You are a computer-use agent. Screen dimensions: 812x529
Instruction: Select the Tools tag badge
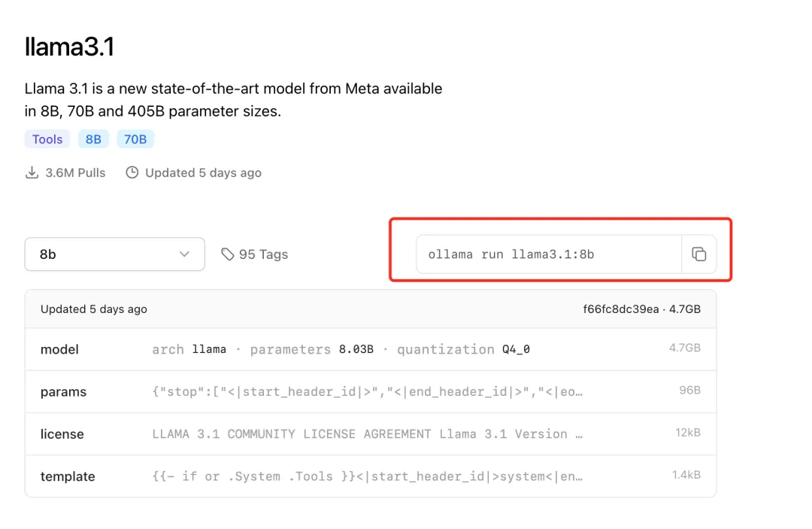(47, 139)
